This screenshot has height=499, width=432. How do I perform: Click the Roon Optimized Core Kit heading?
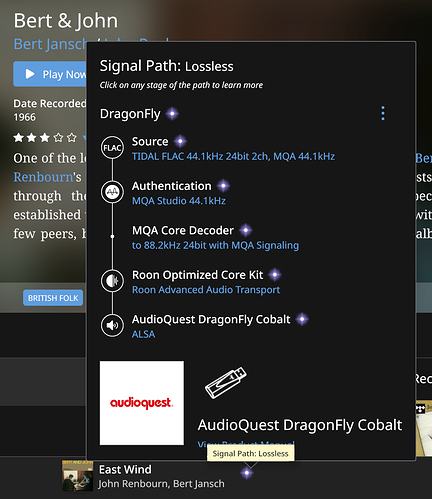pyautogui.click(x=198, y=275)
